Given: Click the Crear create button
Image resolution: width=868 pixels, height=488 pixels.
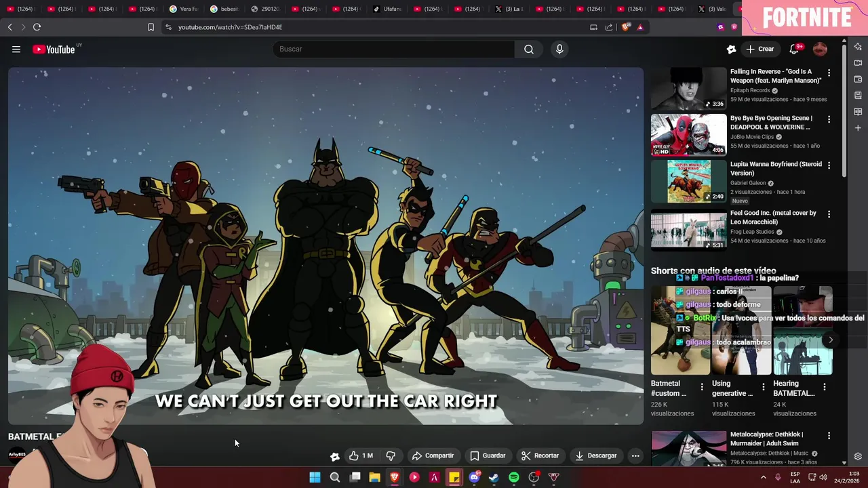Looking at the screenshot, I should click(x=760, y=49).
